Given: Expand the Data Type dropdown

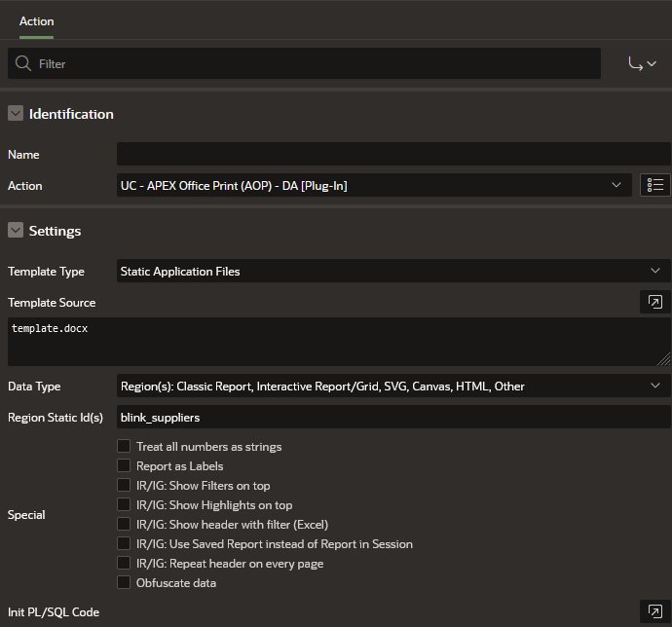Looking at the screenshot, I should coord(392,387).
